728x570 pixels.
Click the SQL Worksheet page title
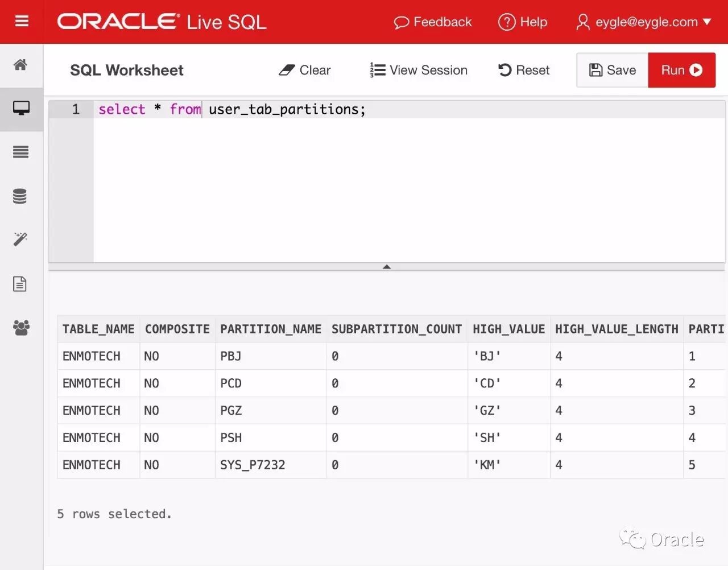point(127,70)
